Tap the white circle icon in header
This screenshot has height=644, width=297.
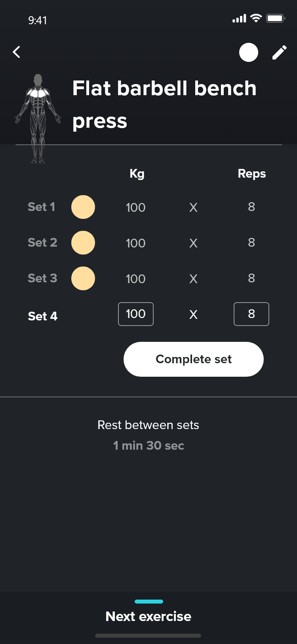pos(249,52)
